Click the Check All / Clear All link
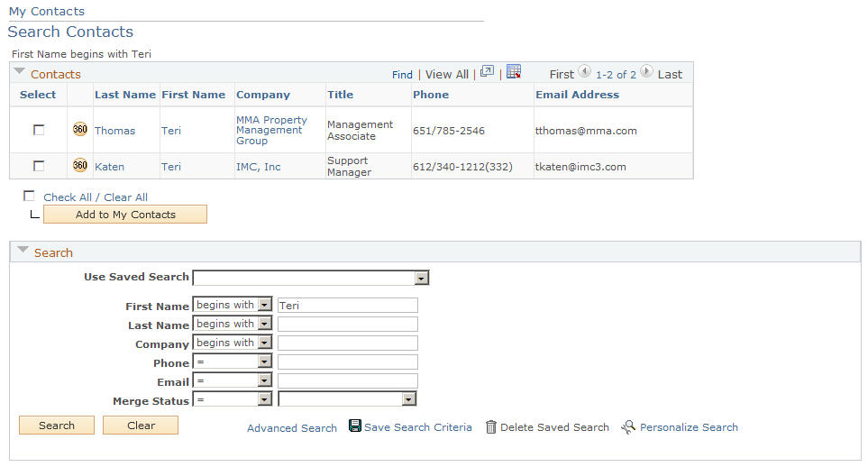 point(96,197)
